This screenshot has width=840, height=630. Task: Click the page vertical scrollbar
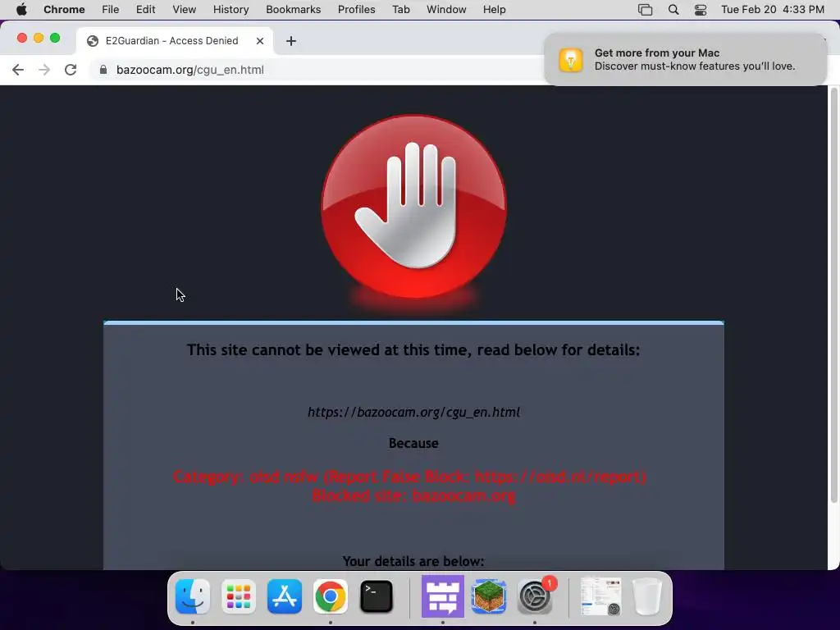click(833, 295)
